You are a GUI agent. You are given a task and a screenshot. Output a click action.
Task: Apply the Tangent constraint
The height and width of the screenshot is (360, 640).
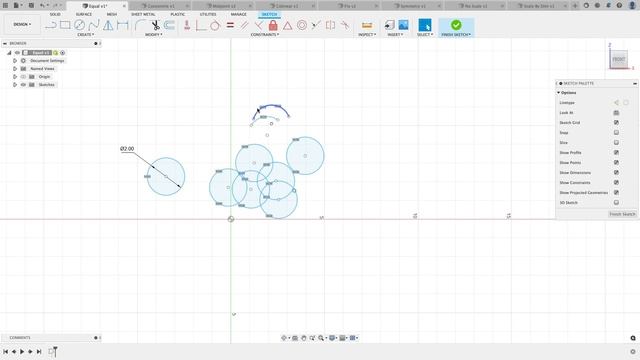point(215,25)
